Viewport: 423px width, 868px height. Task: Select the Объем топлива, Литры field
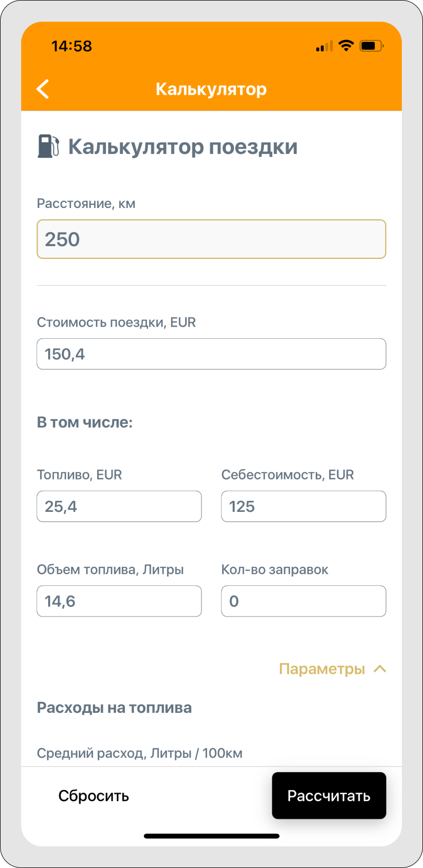pos(119,601)
